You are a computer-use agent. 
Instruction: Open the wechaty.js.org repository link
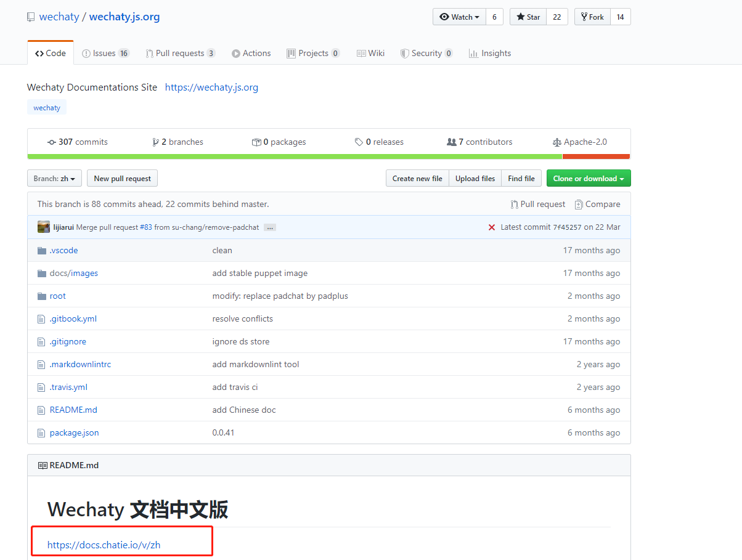pyautogui.click(x=124, y=17)
